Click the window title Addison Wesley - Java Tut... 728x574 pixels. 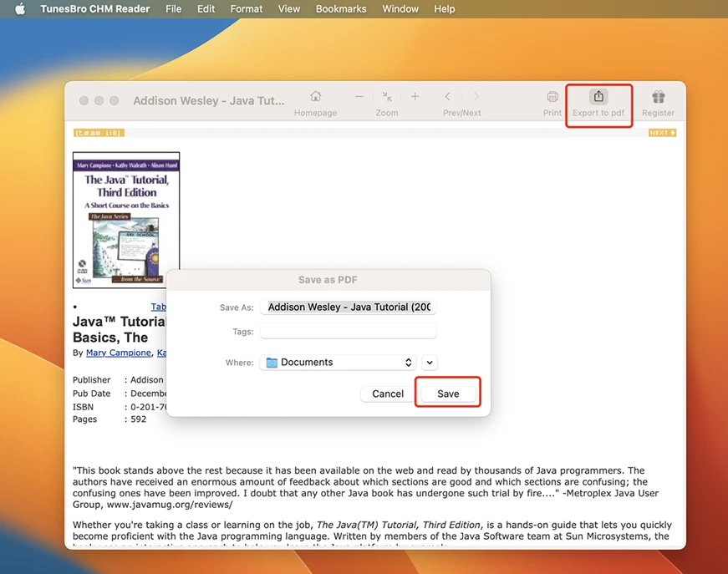(209, 101)
